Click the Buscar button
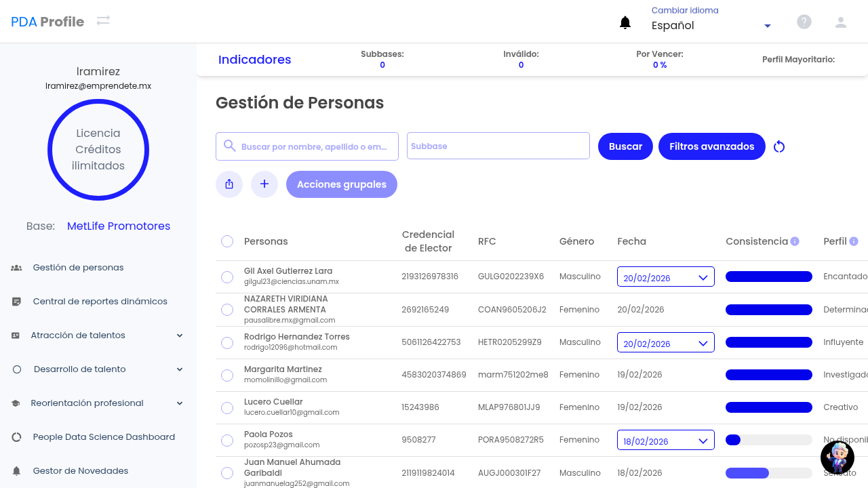Screen dimensions: 868x488 pos(625,146)
